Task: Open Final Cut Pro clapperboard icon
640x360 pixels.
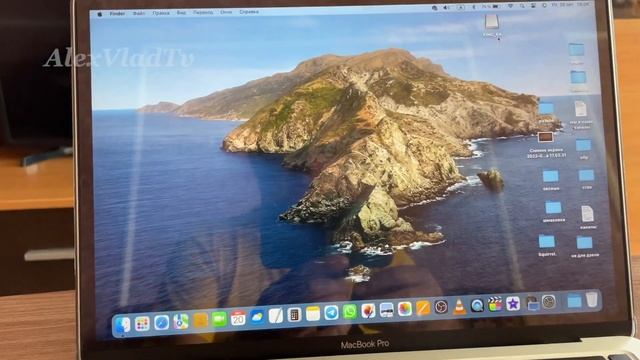Action: 495,304
